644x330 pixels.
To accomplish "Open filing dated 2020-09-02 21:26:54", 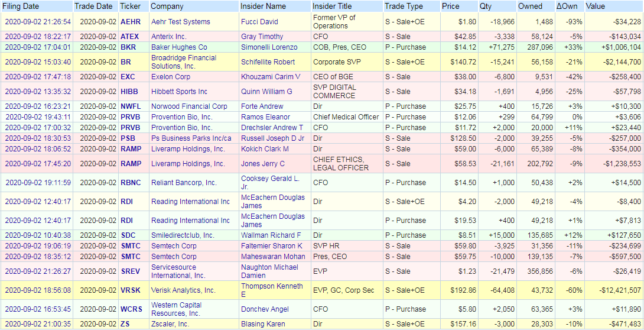I will [38, 22].
